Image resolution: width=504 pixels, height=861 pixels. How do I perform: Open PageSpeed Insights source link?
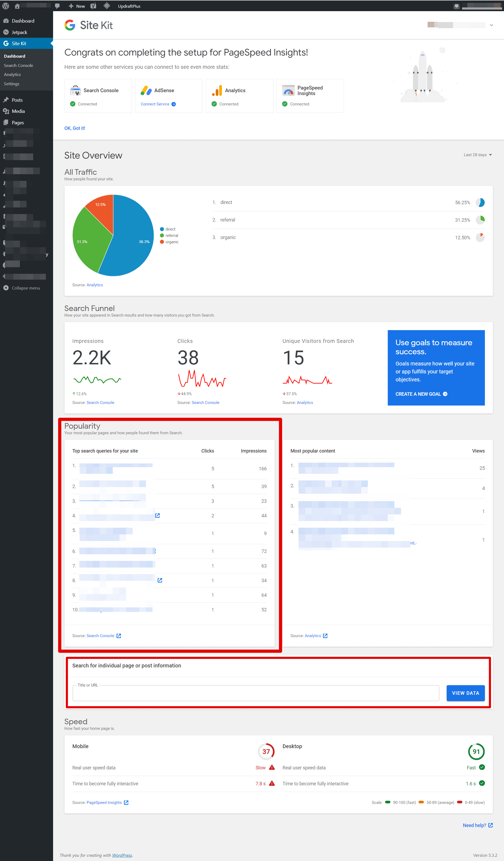tap(104, 802)
